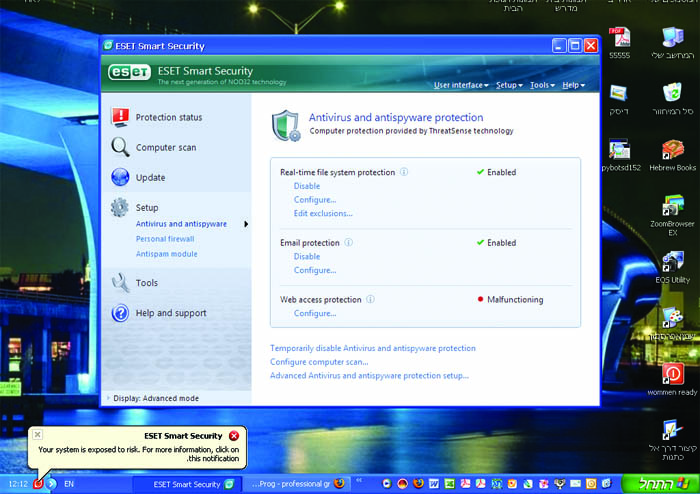Image resolution: width=700 pixels, height=494 pixels.
Task: Select the Recycle Bin desktop icon
Action: click(672, 99)
